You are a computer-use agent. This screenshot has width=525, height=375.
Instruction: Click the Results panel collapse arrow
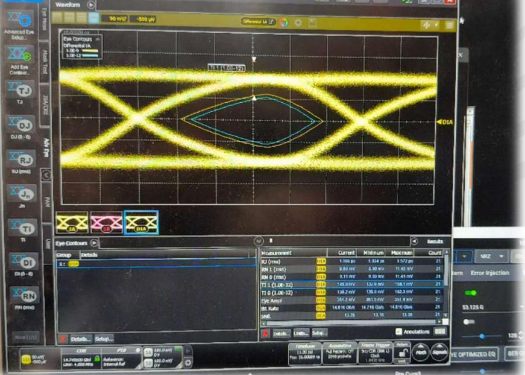click(415, 241)
